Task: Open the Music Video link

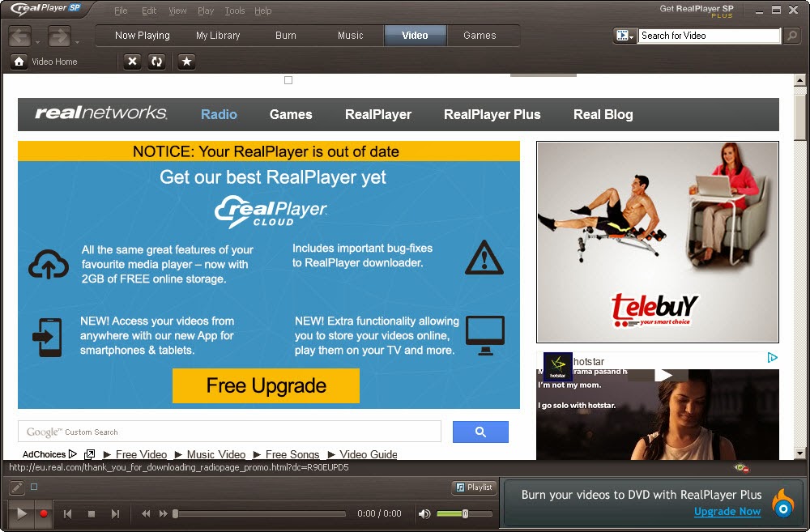Action: [x=216, y=454]
